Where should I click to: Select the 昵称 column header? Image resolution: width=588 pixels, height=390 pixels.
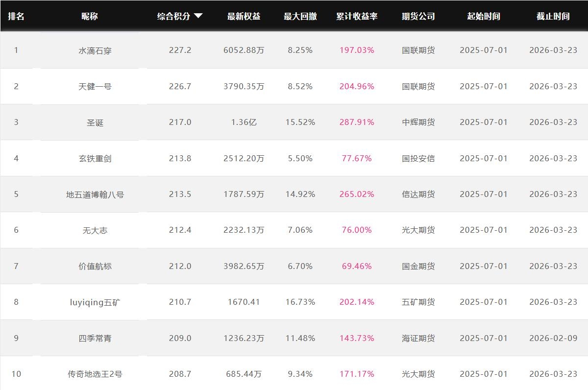[90, 16]
